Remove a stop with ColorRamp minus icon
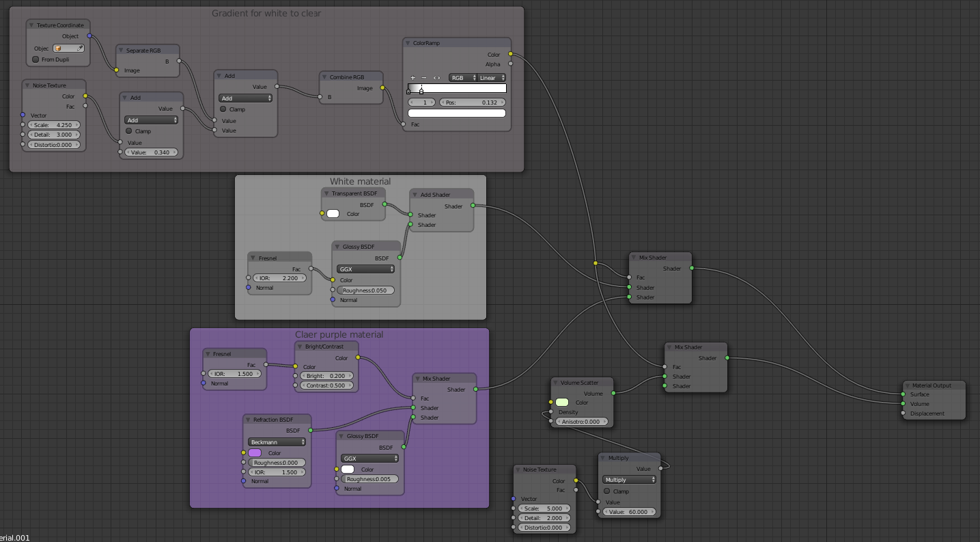This screenshot has height=542, width=980. point(424,78)
